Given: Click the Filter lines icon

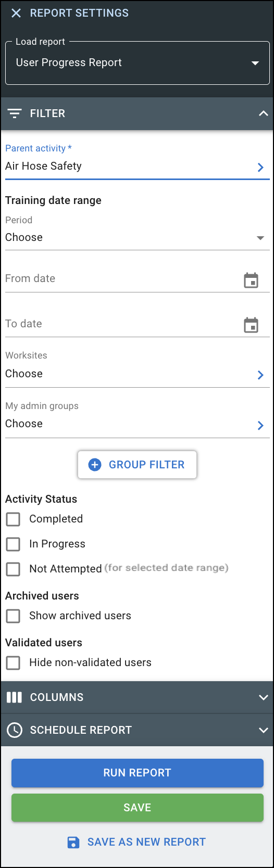Looking at the screenshot, I should pyautogui.click(x=15, y=113).
